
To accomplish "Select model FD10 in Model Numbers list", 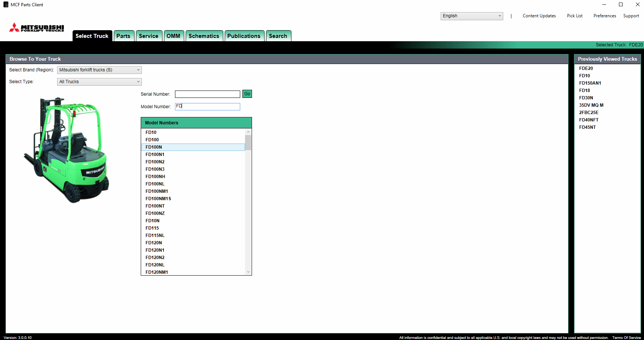I will point(193,132).
